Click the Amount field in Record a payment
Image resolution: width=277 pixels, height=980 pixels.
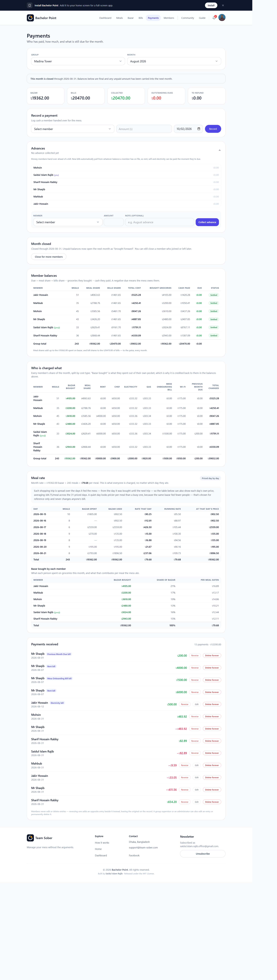tap(144, 129)
